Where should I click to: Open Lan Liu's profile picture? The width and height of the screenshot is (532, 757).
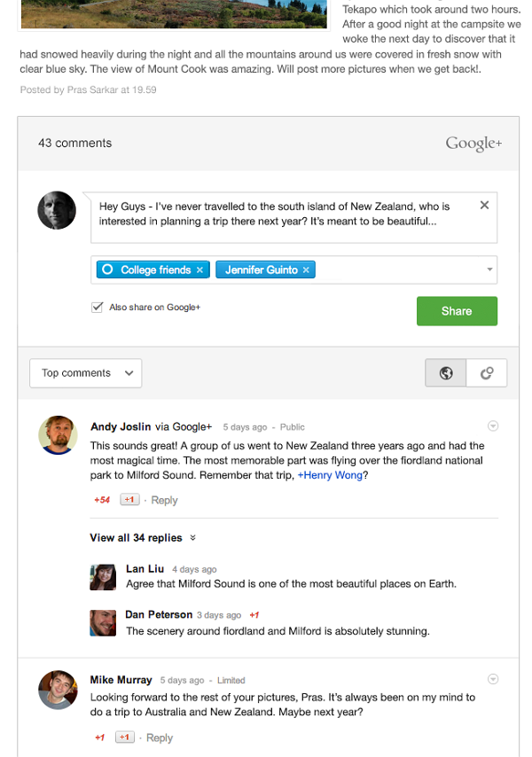point(103,577)
